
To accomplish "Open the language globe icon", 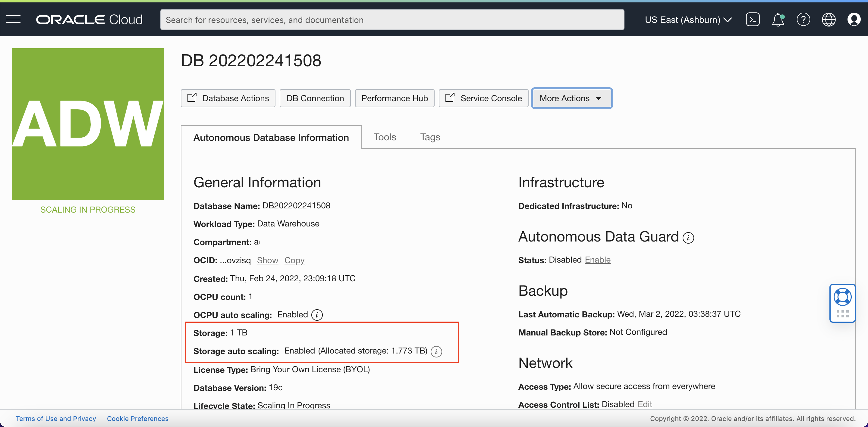I will (828, 20).
